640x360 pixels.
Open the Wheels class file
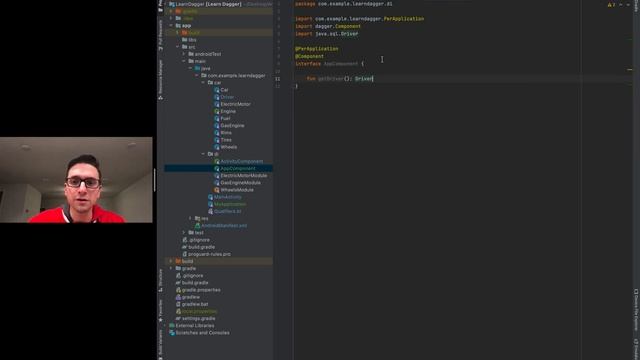pos(225,147)
